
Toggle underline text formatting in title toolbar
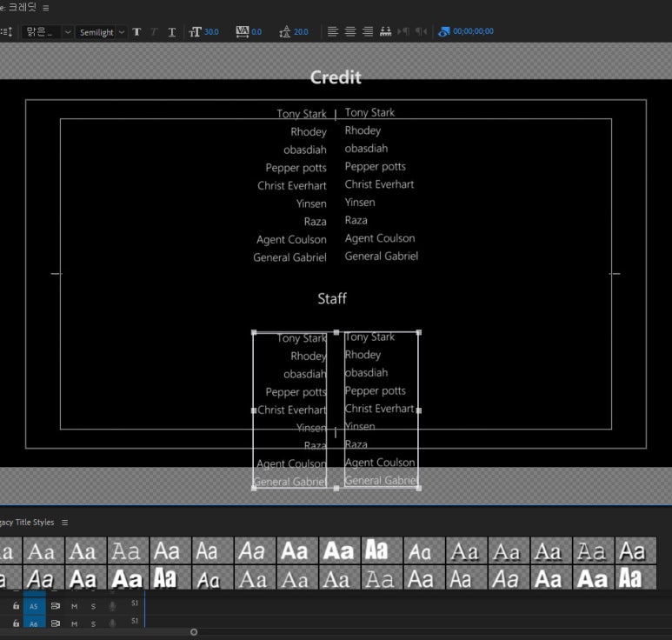(172, 31)
